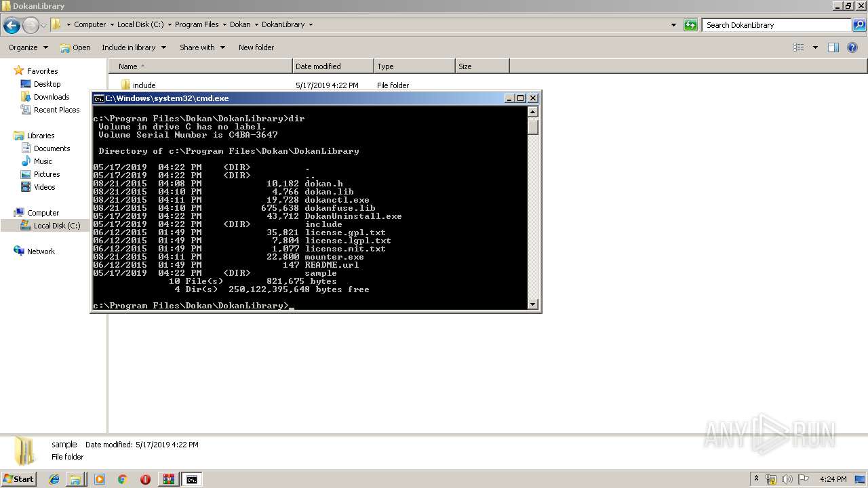Click the Action Center flag tray icon
868x488 pixels.
(803, 479)
